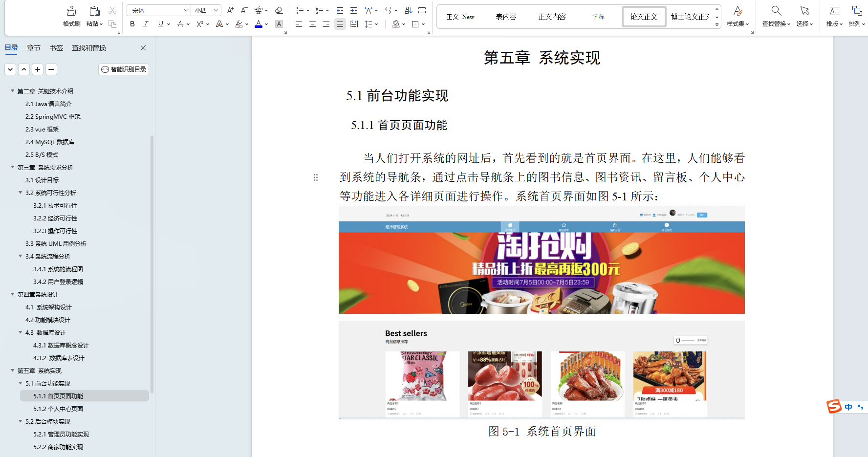Collapse 3.2 系统可行性分析 tree node
Viewport: 868px width, 457px height.
point(21,193)
